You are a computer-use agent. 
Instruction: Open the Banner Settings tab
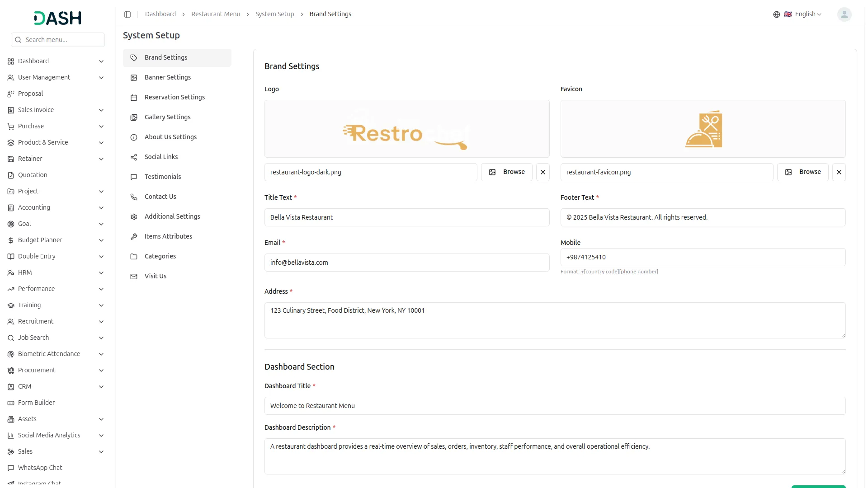point(168,77)
